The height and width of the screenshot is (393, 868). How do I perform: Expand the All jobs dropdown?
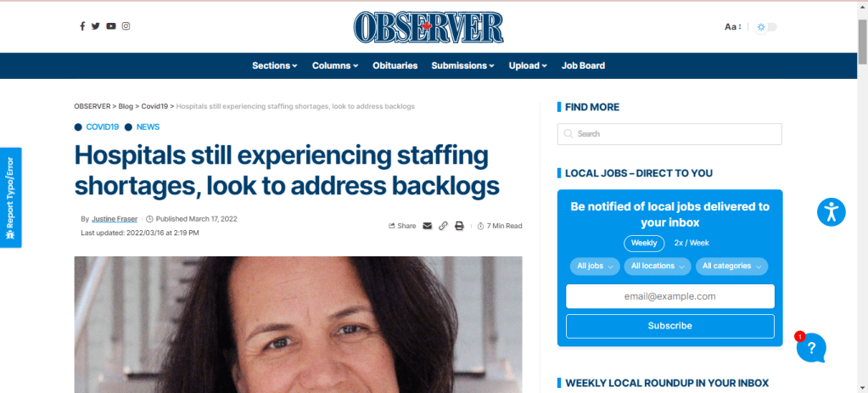point(595,267)
